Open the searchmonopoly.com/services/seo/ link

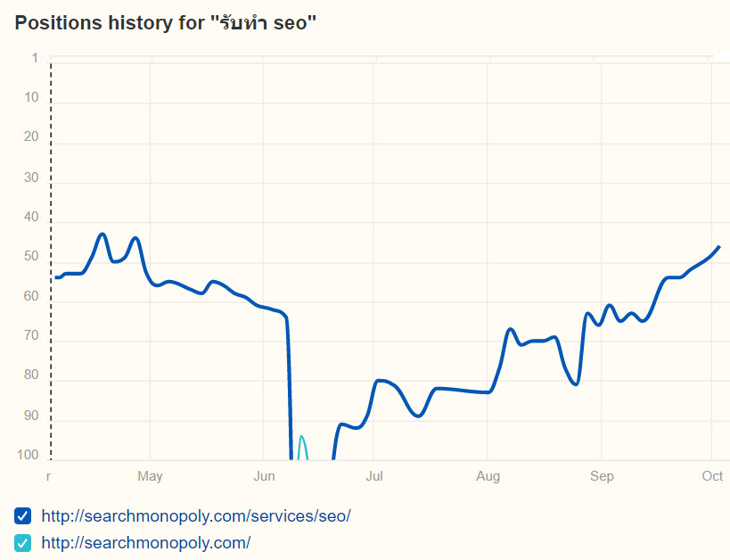[x=196, y=515]
